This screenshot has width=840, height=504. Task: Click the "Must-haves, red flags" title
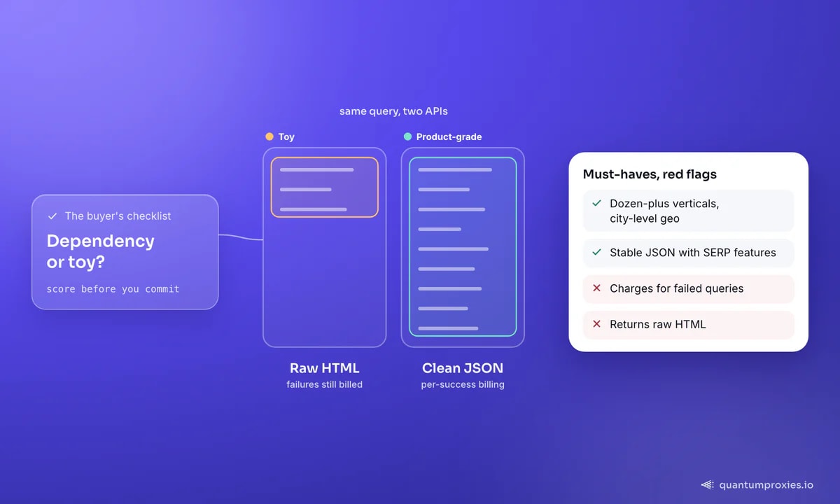click(650, 174)
